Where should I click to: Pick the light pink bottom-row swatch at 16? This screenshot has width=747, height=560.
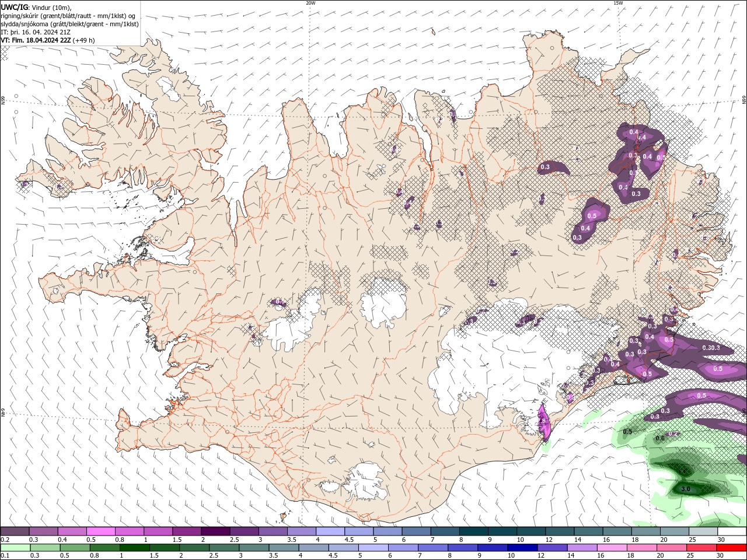tap(612, 548)
